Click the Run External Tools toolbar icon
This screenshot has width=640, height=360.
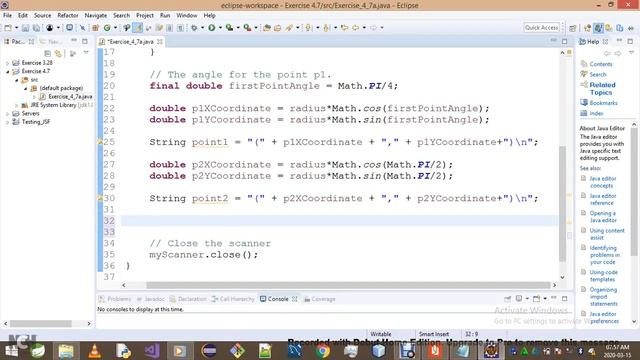pos(247,28)
